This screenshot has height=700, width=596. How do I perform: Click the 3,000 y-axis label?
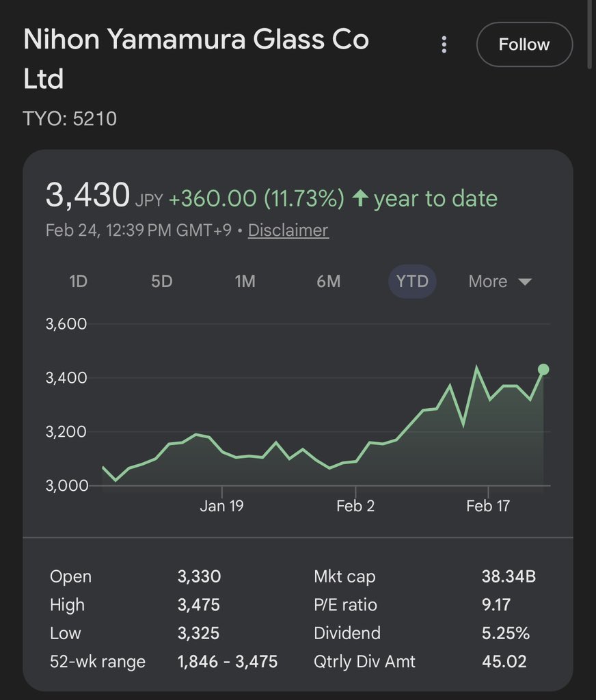coord(67,485)
